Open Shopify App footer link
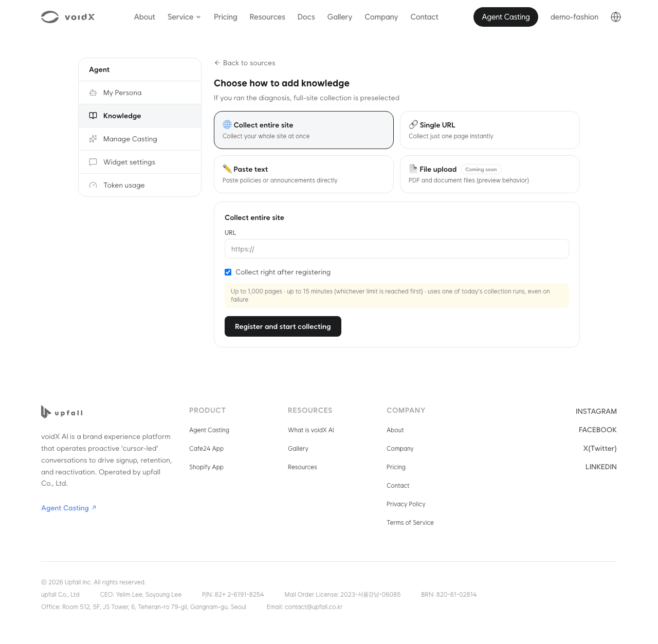 207,467
